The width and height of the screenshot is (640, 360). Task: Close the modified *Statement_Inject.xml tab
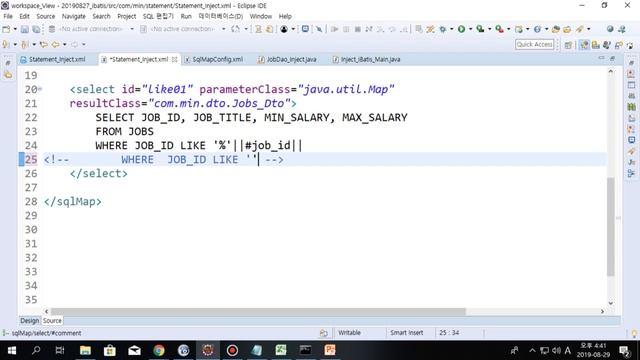click(175, 60)
